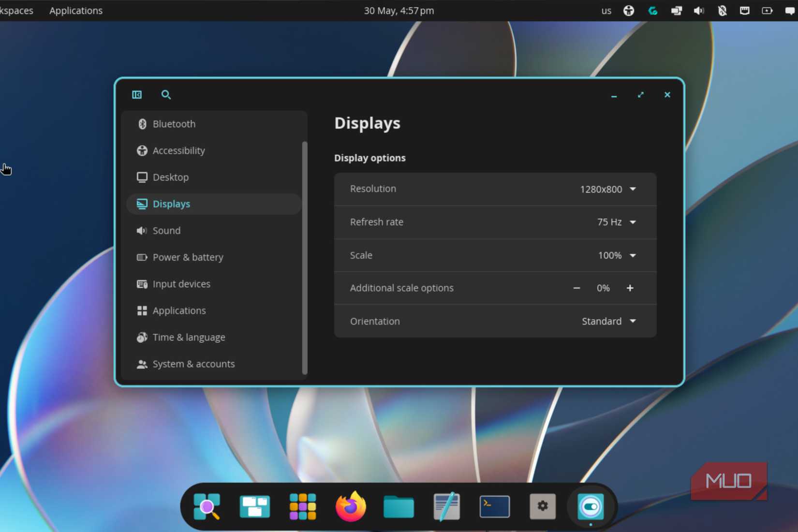Click the battery icon beside Power & battery

[x=142, y=257]
